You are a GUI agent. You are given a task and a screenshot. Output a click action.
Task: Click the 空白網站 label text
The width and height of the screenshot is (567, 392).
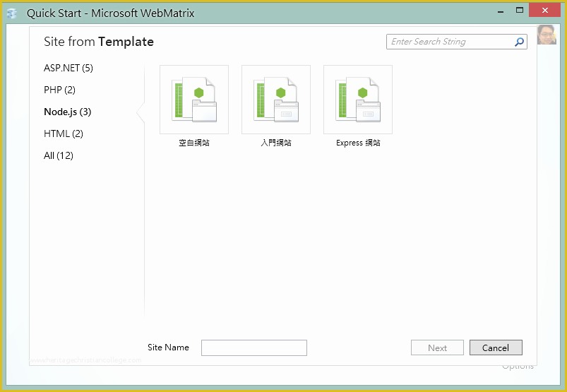[194, 143]
